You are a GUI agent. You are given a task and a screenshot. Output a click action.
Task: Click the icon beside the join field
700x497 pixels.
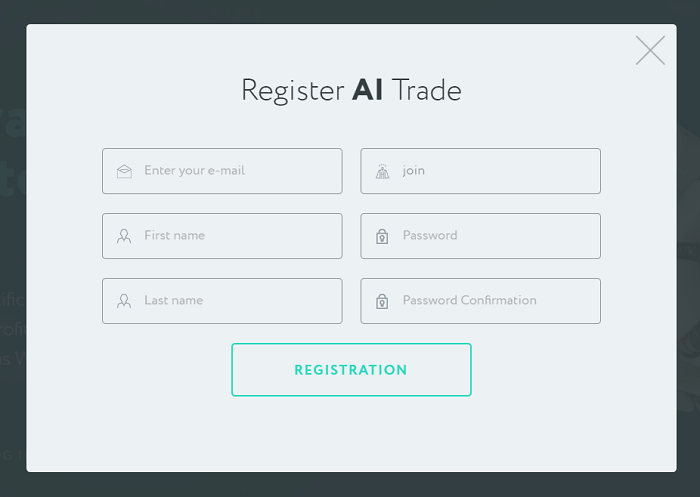tap(382, 172)
